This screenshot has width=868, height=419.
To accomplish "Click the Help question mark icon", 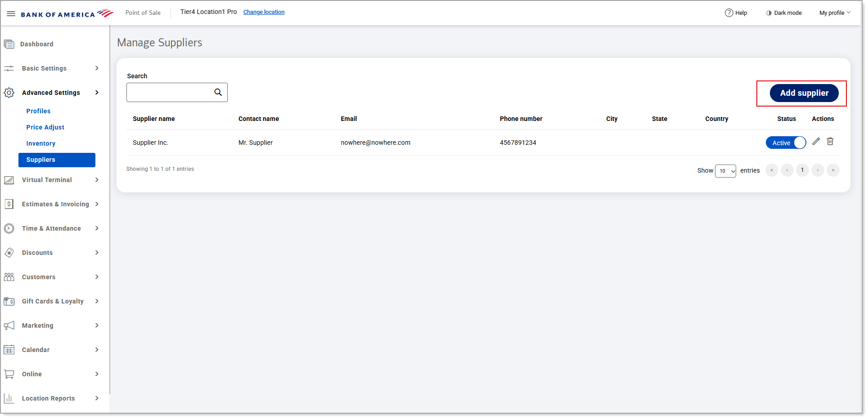I will click(729, 13).
